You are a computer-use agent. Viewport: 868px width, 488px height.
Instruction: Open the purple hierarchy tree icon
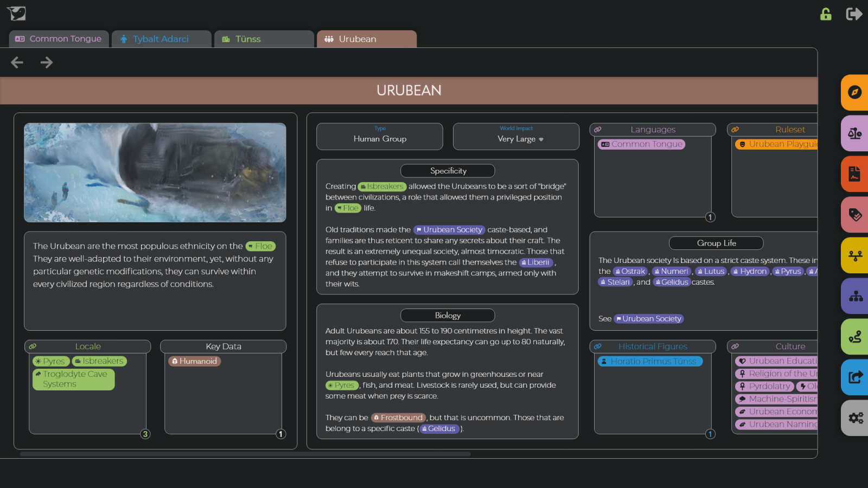856,296
